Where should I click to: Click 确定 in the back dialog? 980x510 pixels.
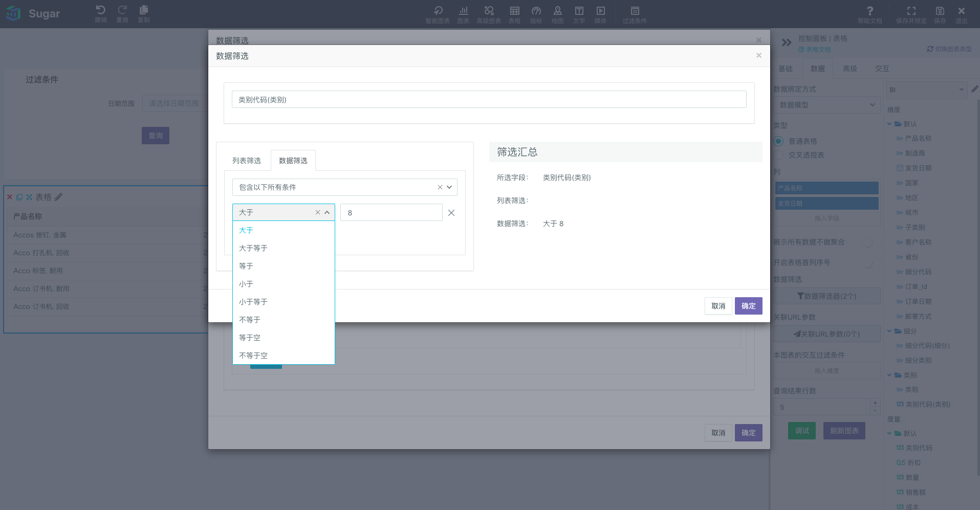point(749,433)
